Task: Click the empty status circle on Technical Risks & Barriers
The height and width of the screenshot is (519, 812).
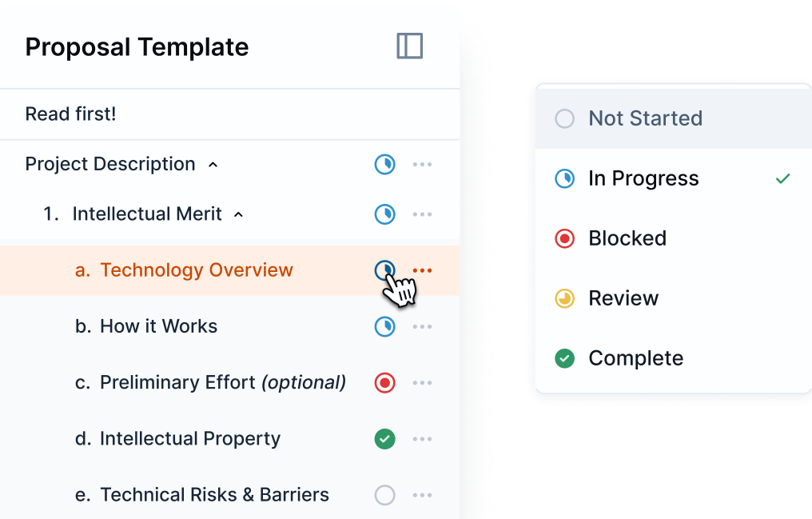Action: (x=384, y=494)
